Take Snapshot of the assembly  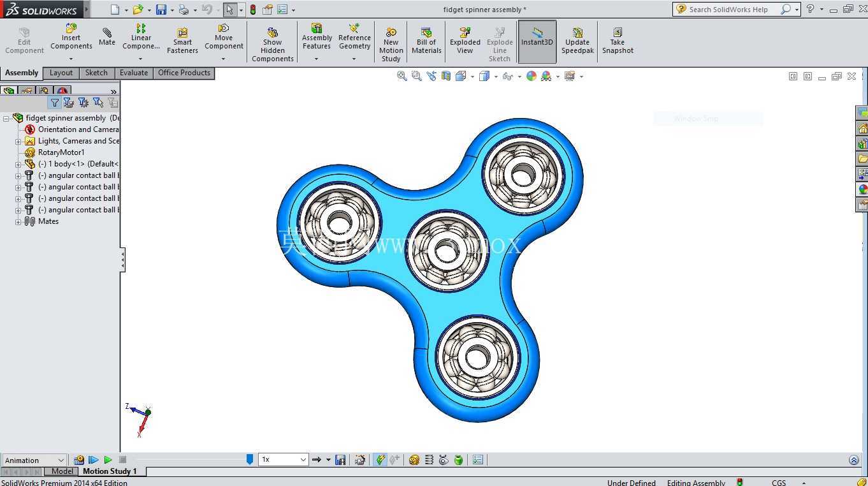point(618,41)
